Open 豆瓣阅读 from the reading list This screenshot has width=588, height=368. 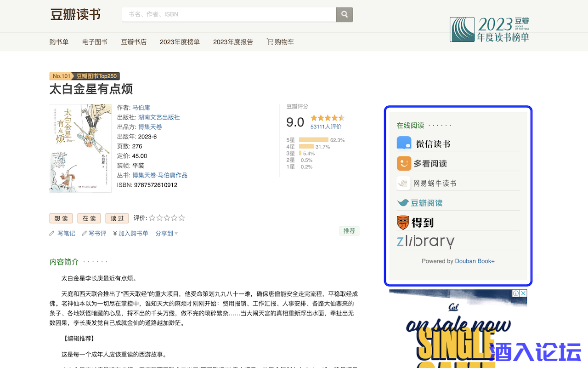pyautogui.click(x=428, y=202)
